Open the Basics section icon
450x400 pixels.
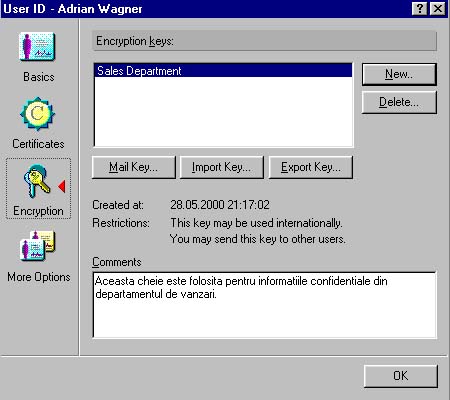(37, 47)
